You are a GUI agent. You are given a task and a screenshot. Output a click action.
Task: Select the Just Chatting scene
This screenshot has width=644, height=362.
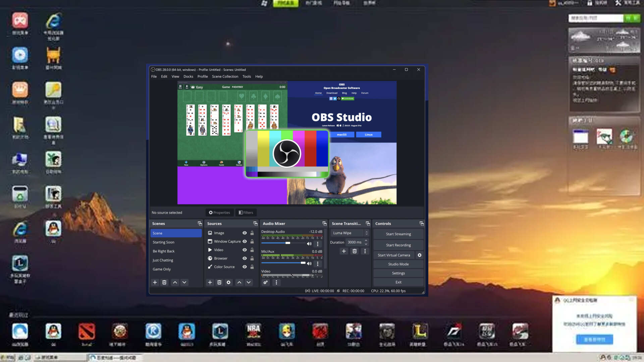[x=176, y=260]
